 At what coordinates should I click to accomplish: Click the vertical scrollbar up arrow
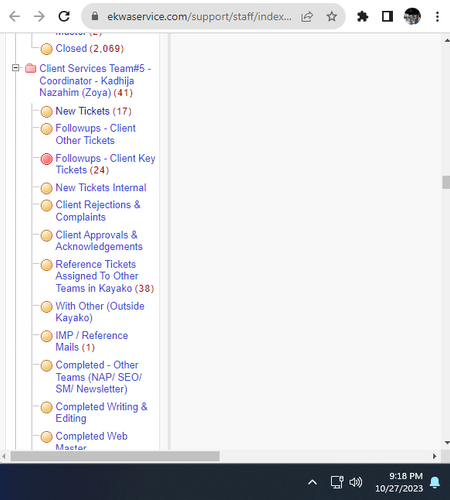tap(446, 40)
